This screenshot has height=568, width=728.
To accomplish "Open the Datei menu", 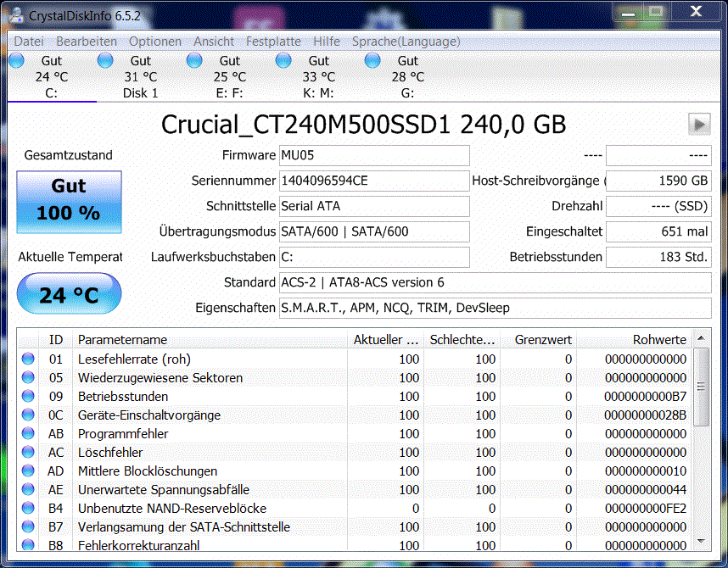I will (29, 42).
